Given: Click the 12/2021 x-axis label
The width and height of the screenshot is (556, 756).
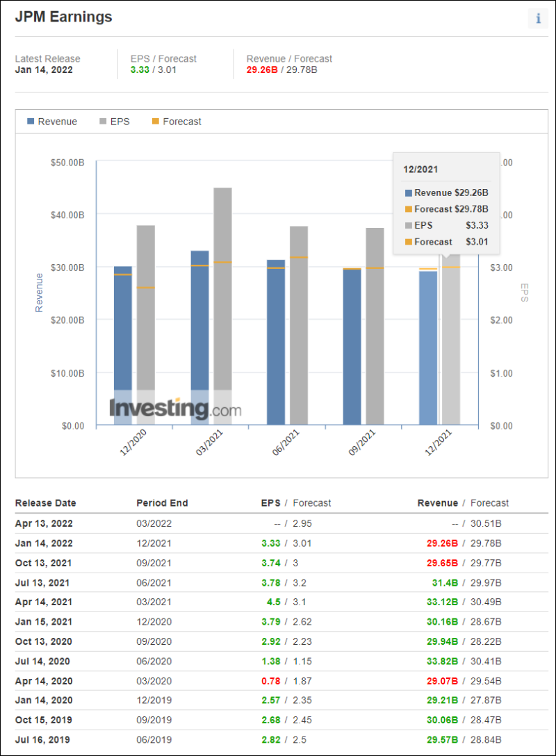Looking at the screenshot, I should pos(438,443).
